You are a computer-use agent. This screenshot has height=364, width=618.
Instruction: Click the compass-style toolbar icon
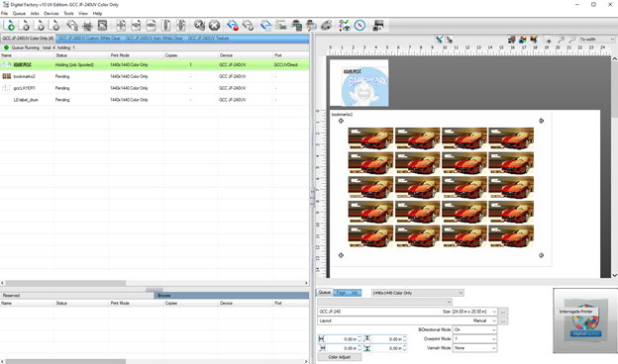coord(360,26)
